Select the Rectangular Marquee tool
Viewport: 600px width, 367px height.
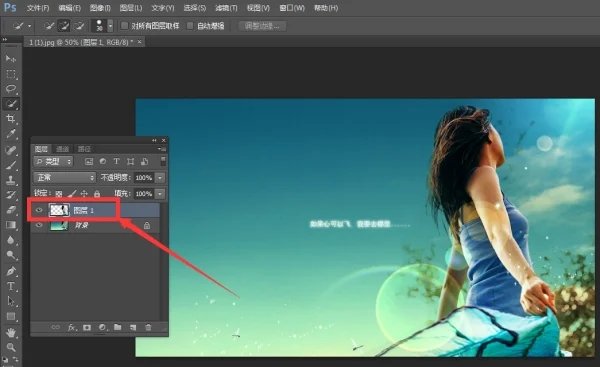click(x=11, y=74)
